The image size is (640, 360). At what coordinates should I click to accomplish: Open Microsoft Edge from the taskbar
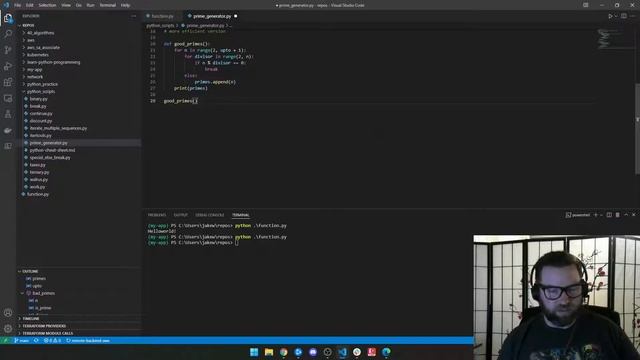pos(386,352)
